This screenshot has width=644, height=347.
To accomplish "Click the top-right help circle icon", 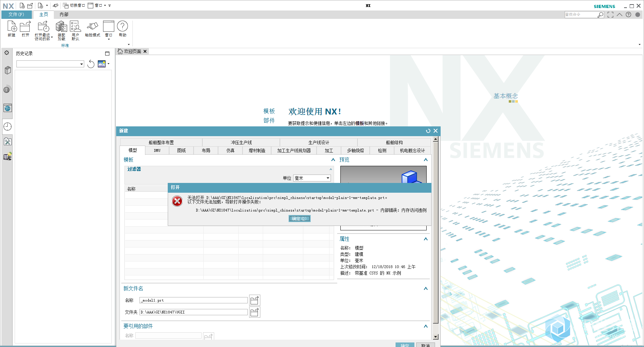I will [x=629, y=15].
